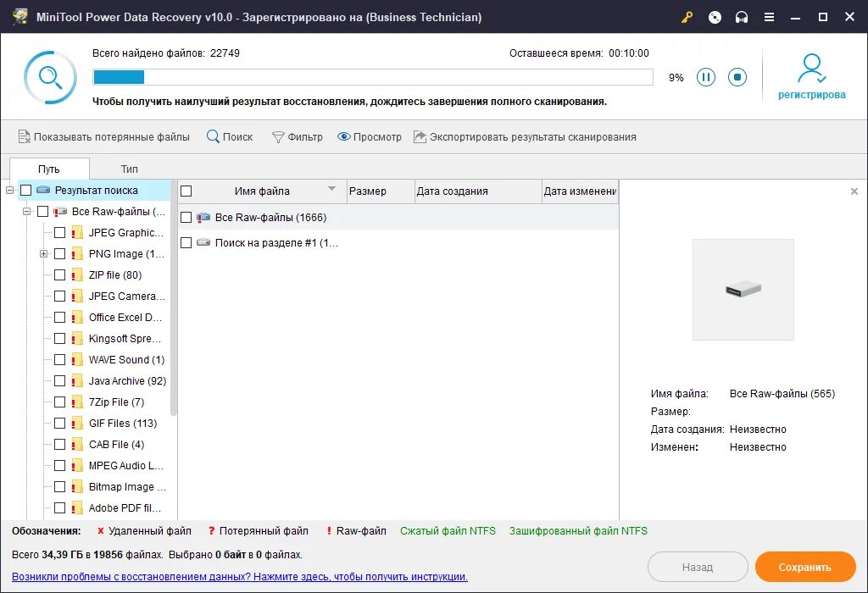Sort by Дата создания column header
The height and width of the screenshot is (593, 868).
[478, 191]
